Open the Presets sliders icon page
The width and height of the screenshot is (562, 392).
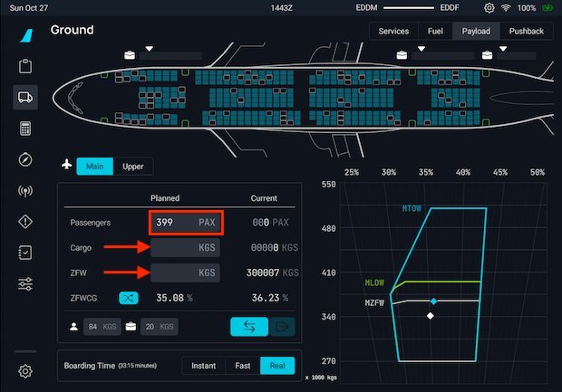(x=25, y=284)
